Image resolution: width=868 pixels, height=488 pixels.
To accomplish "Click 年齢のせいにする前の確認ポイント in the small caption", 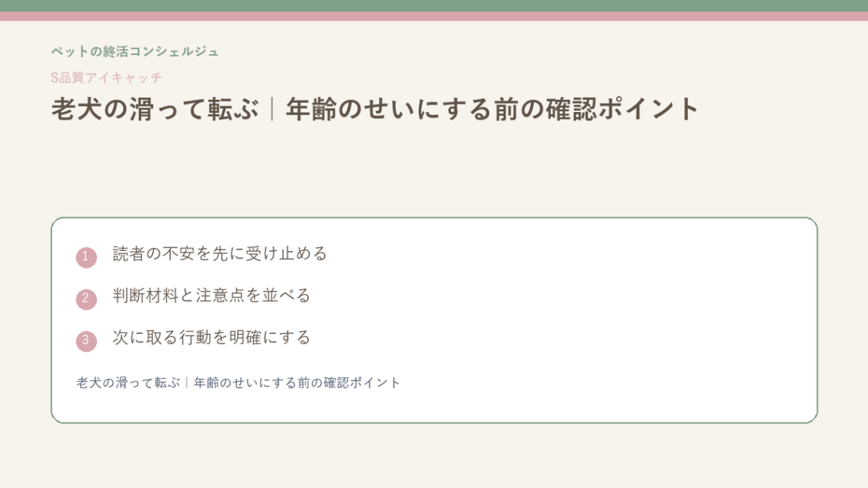I will coord(297,383).
